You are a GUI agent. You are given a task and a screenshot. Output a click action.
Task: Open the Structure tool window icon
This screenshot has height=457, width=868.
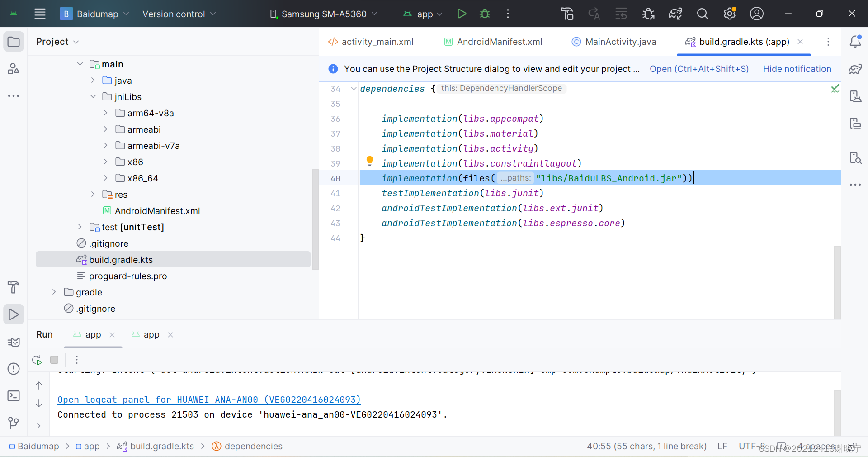14,69
